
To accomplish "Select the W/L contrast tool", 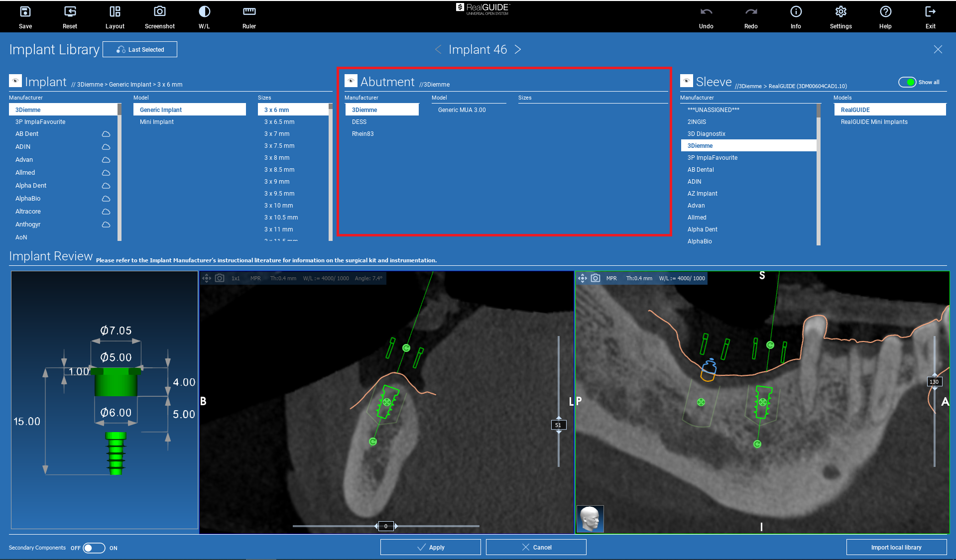I will [204, 12].
